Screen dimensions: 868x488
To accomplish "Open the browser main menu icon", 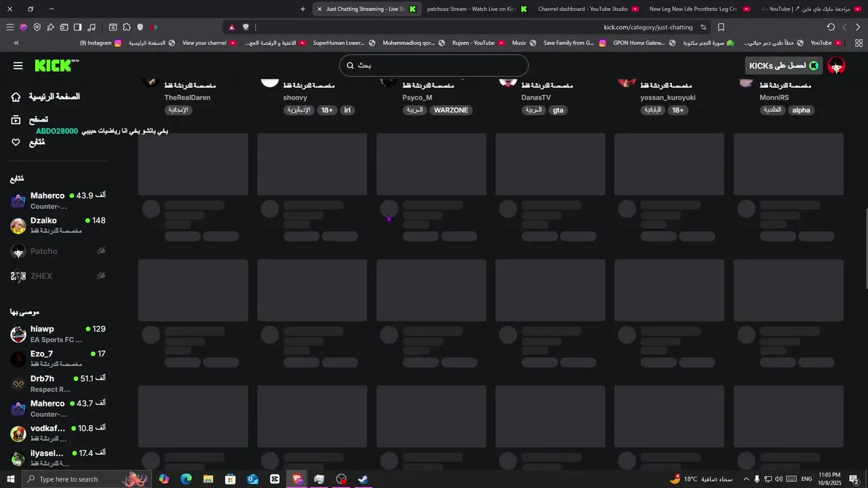I will point(9,27).
